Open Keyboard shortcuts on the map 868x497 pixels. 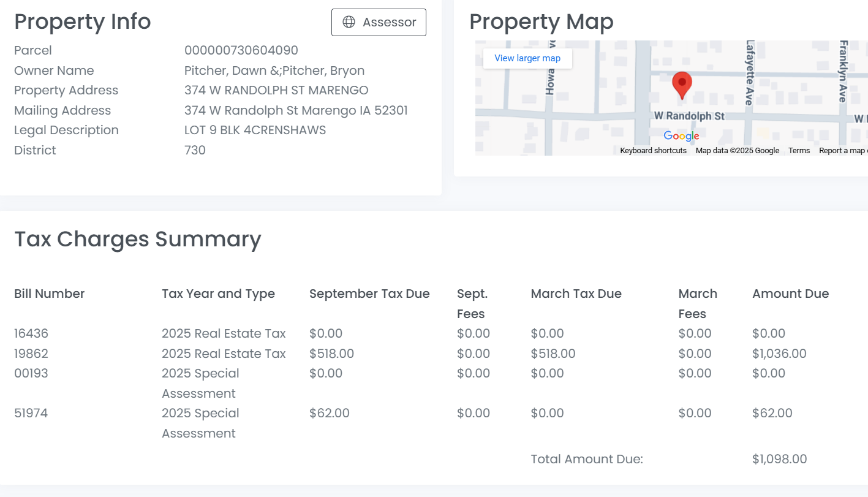coord(653,151)
